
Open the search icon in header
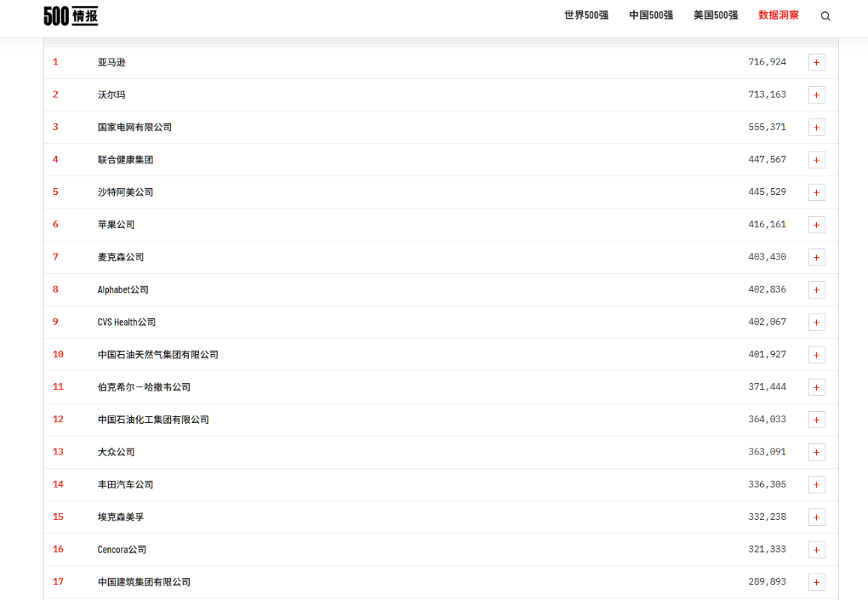tap(825, 16)
